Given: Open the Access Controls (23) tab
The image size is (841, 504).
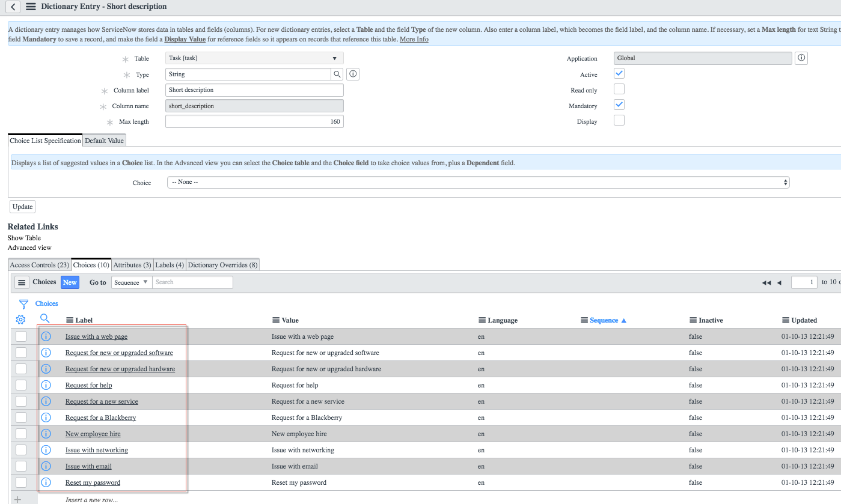Looking at the screenshot, I should (x=39, y=265).
